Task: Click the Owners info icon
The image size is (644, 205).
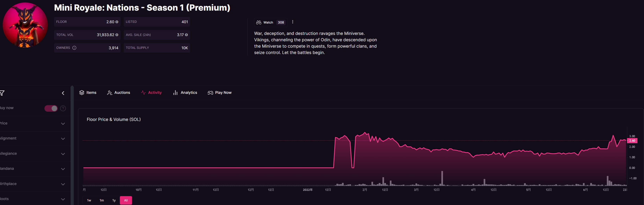Action: [x=74, y=48]
